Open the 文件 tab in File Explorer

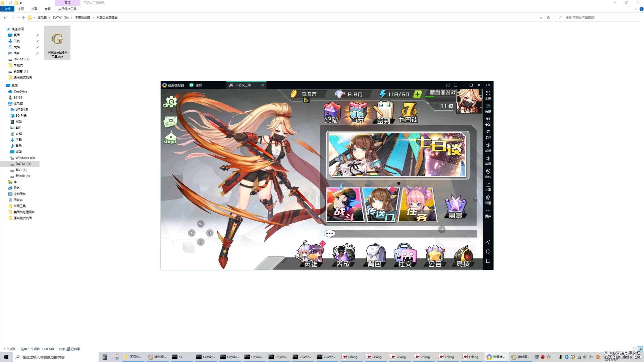coord(7,9)
